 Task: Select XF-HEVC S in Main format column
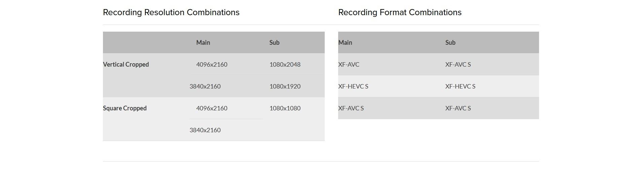pos(353,86)
